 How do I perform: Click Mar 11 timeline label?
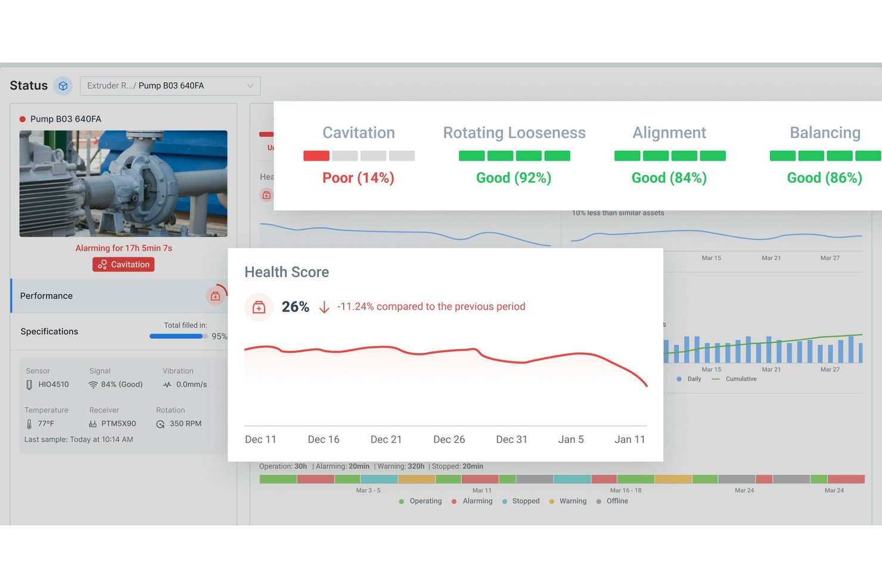point(482,490)
